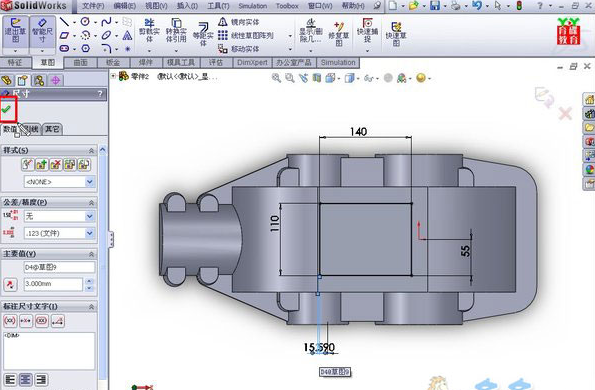Click Convert Entities (转换实体引用) tool
The width and height of the screenshot is (595, 390).
tap(176, 31)
